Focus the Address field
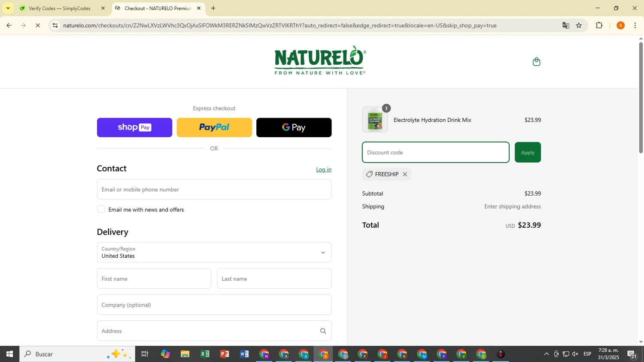Image resolution: width=644 pixels, height=362 pixels. 214,331
